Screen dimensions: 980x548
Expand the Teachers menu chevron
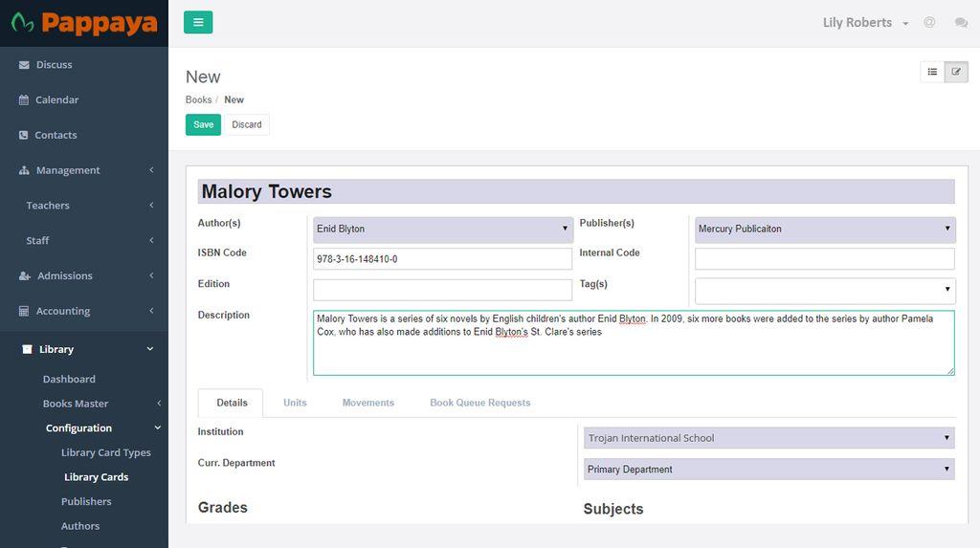(151, 205)
